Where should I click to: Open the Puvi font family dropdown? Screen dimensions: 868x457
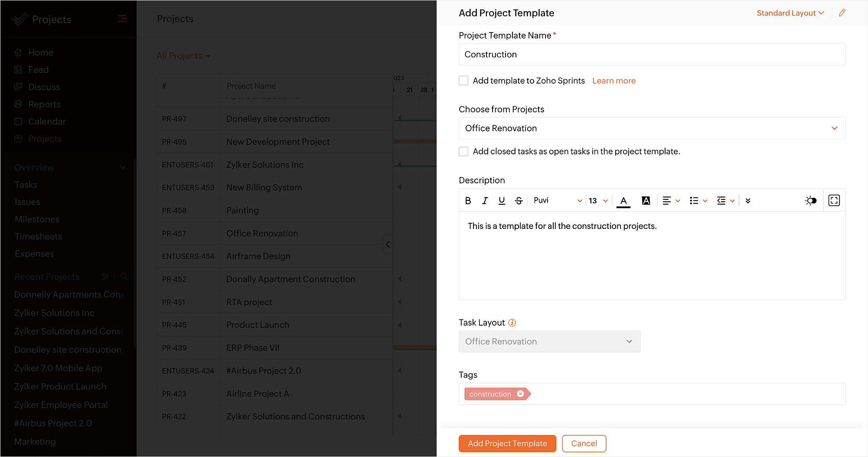pos(557,200)
